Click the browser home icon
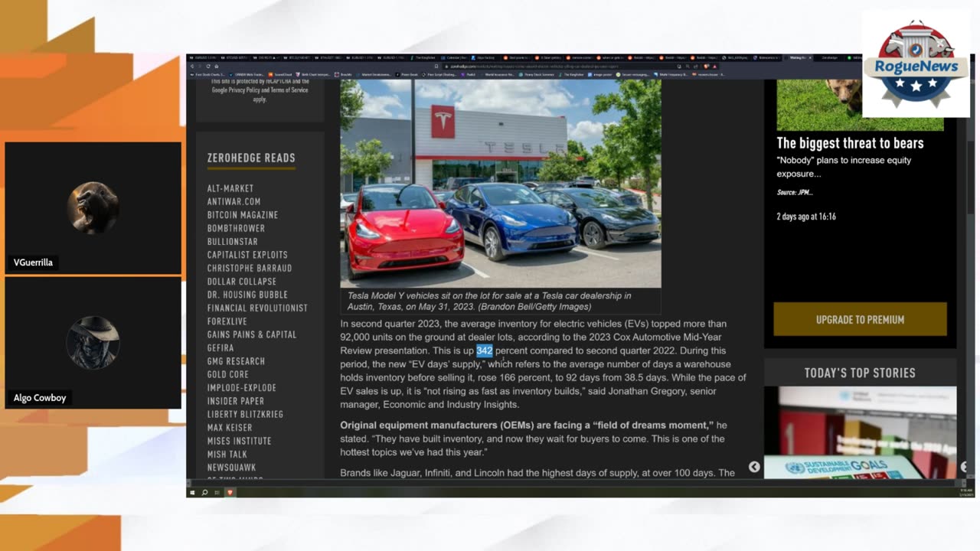This screenshot has height=551, width=980. click(216, 67)
